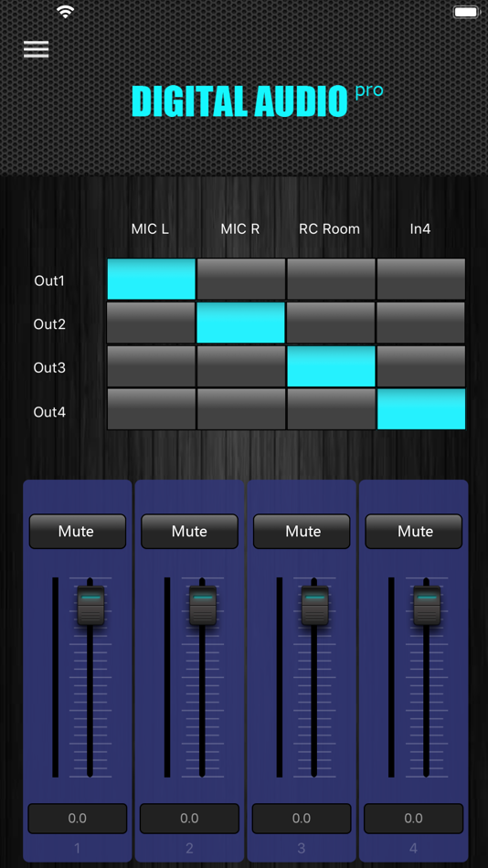Click channel 3 level meter bar
The width and height of the screenshot is (488, 868).
[x=279, y=677]
